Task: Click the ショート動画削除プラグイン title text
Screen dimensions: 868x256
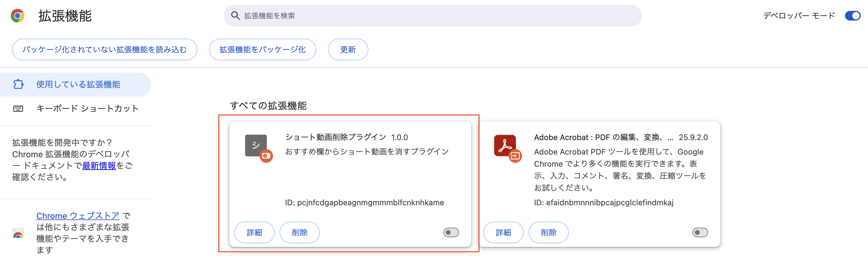Action: point(335,137)
